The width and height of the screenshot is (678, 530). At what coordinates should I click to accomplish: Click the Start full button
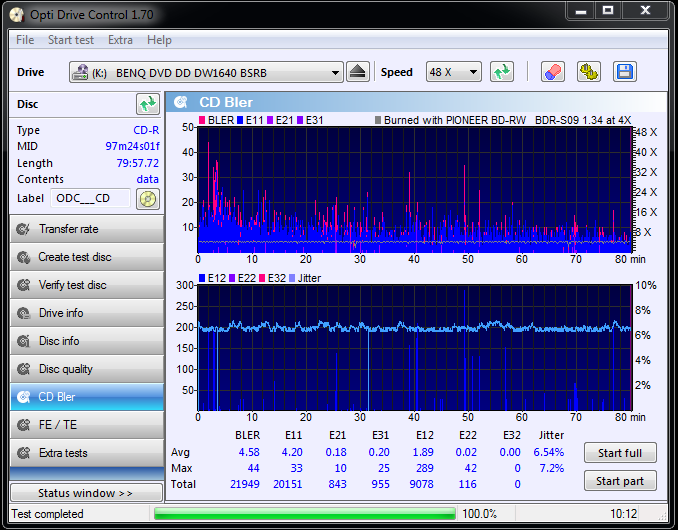click(x=620, y=453)
